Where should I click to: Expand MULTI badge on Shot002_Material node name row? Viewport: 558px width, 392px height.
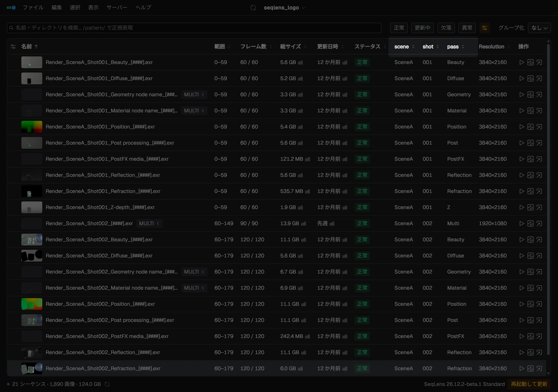click(194, 288)
